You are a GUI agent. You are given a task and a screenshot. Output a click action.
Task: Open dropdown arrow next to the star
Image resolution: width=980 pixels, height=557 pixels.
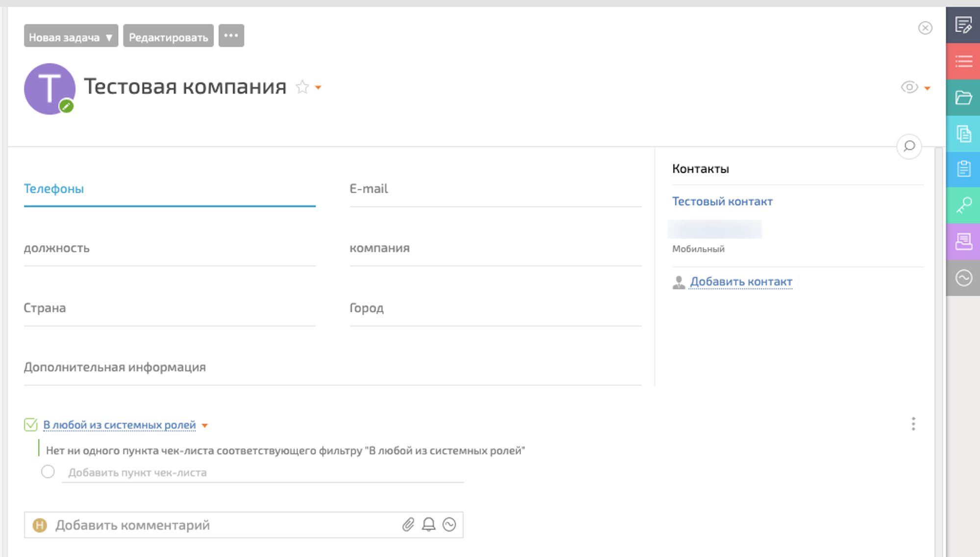(318, 88)
